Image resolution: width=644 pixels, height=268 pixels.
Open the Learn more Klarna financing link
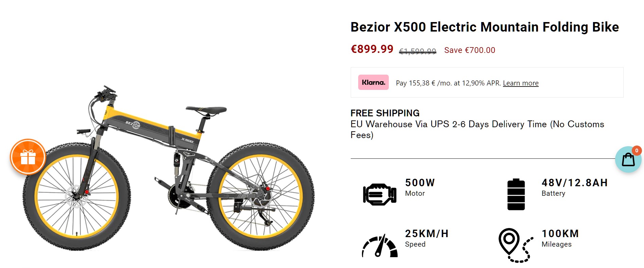pos(520,83)
